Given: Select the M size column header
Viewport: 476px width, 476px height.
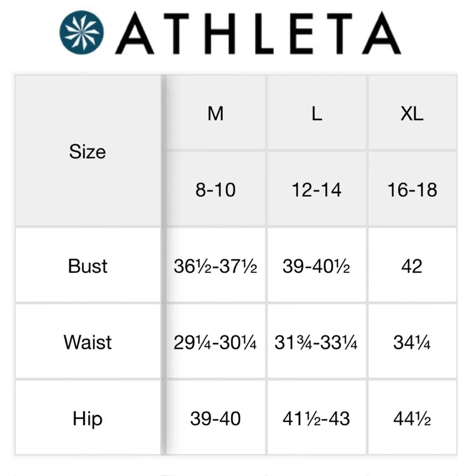Looking at the screenshot, I should click(x=215, y=114).
